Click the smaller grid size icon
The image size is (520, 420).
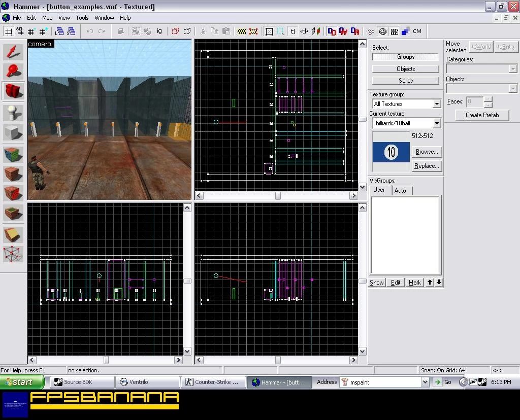tap(31, 31)
